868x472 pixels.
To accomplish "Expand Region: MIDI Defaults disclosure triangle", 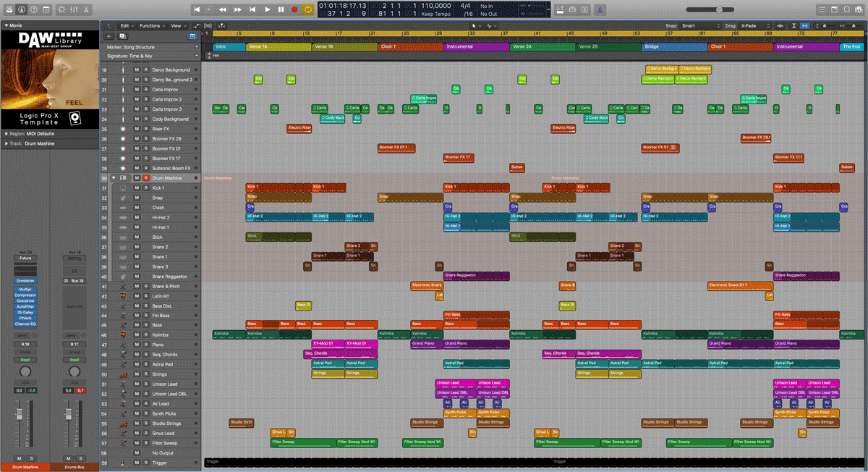I will point(6,133).
